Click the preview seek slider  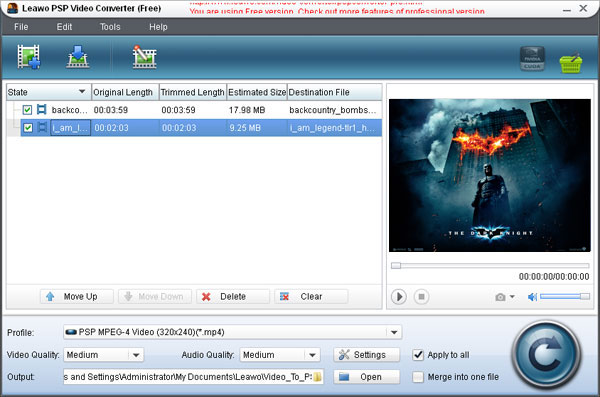pyautogui.click(x=490, y=265)
